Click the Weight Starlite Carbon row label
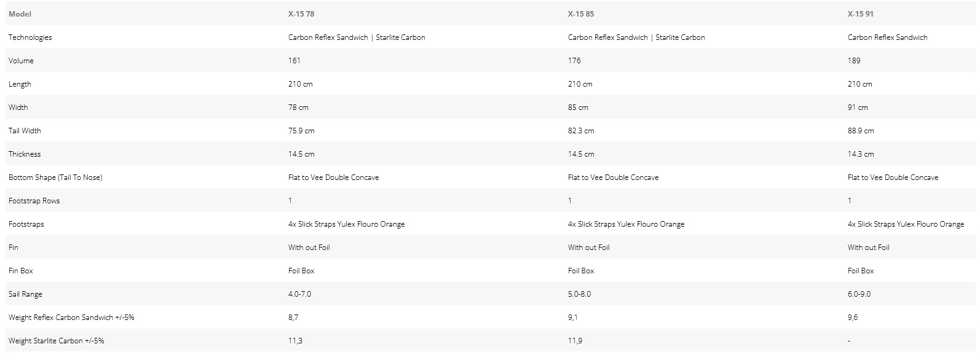 pos(60,341)
